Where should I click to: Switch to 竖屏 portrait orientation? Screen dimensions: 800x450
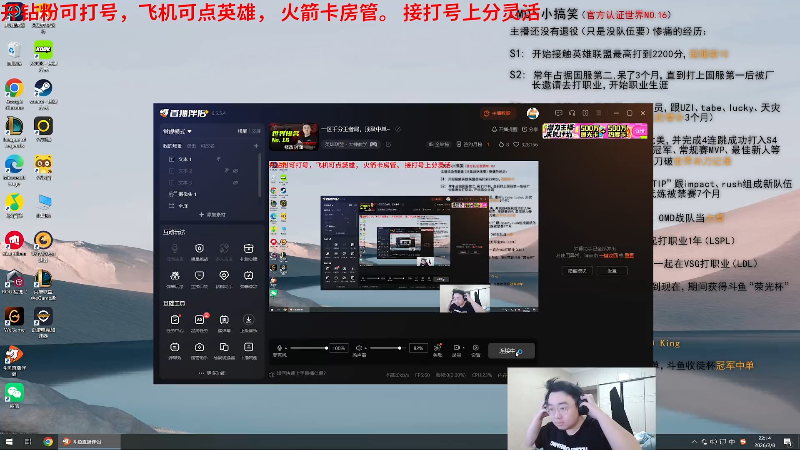point(256,131)
